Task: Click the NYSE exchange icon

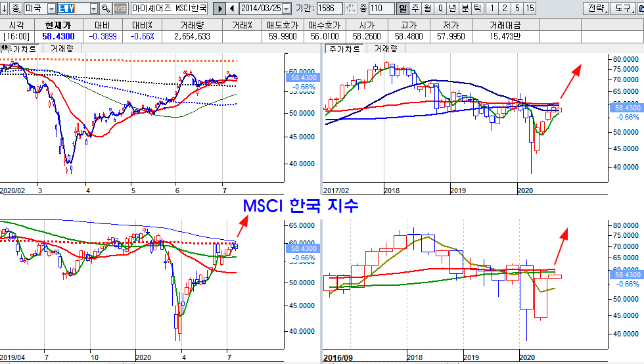Action: coord(120,9)
